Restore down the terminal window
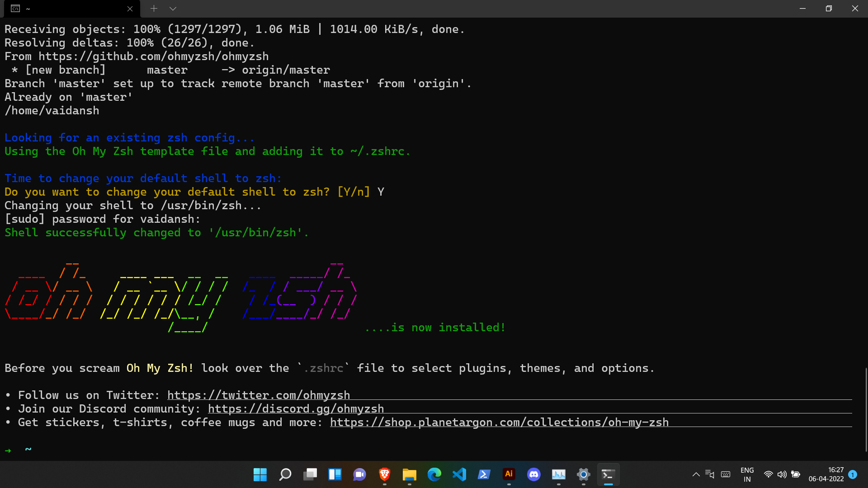The image size is (868, 488). [x=829, y=9]
